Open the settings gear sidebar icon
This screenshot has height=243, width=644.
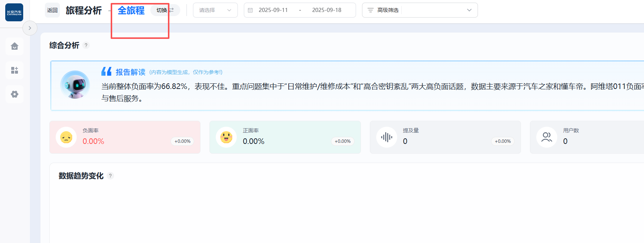pos(15,94)
